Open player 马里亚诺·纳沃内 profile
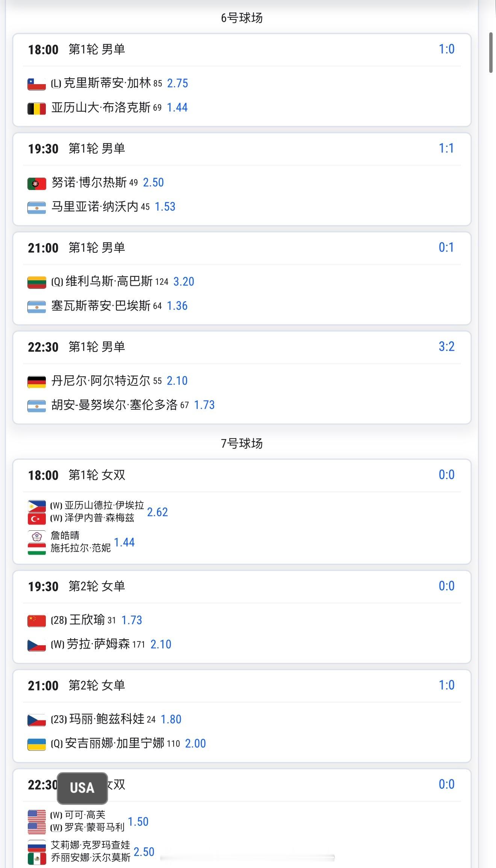 pyautogui.click(x=95, y=207)
